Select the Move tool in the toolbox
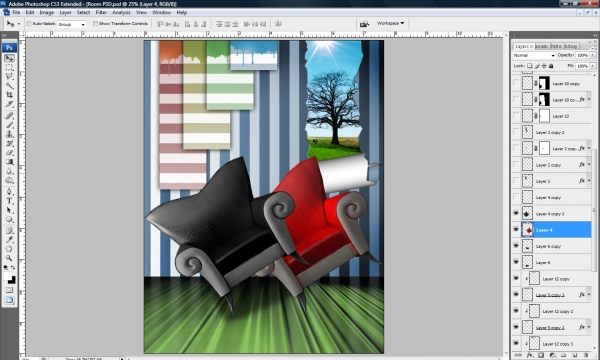This screenshot has width=600, height=360. [x=9, y=58]
